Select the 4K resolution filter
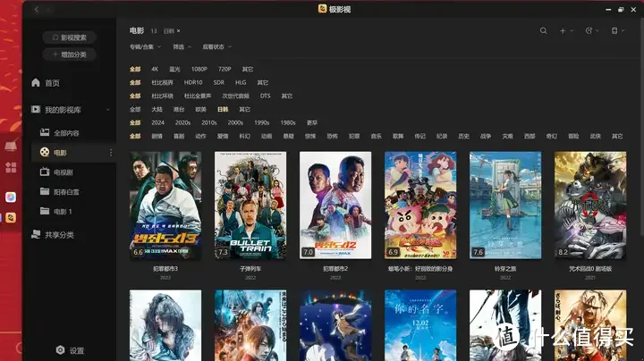 click(155, 69)
